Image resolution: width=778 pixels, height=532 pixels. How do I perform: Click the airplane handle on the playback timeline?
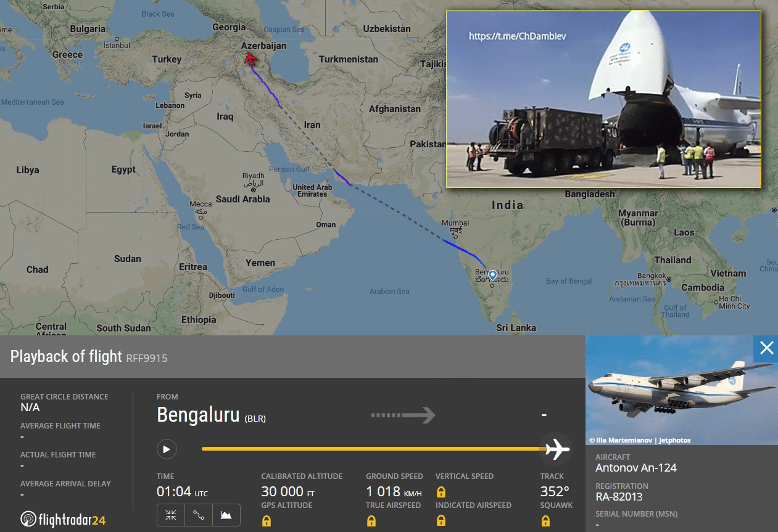pyautogui.click(x=556, y=449)
